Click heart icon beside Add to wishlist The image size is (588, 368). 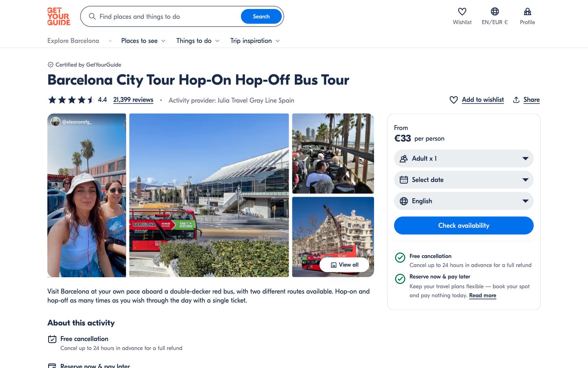[453, 100]
